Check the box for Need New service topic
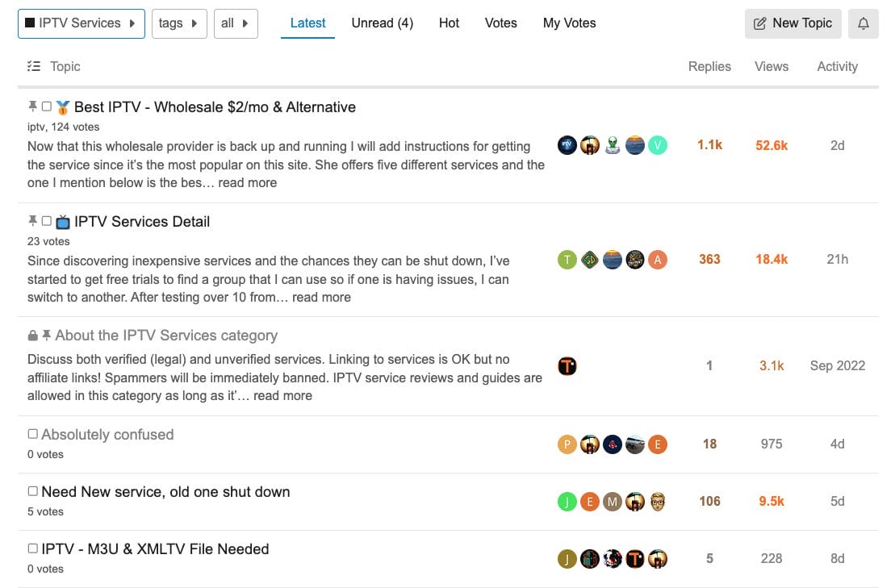The image size is (895, 588). point(33,491)
